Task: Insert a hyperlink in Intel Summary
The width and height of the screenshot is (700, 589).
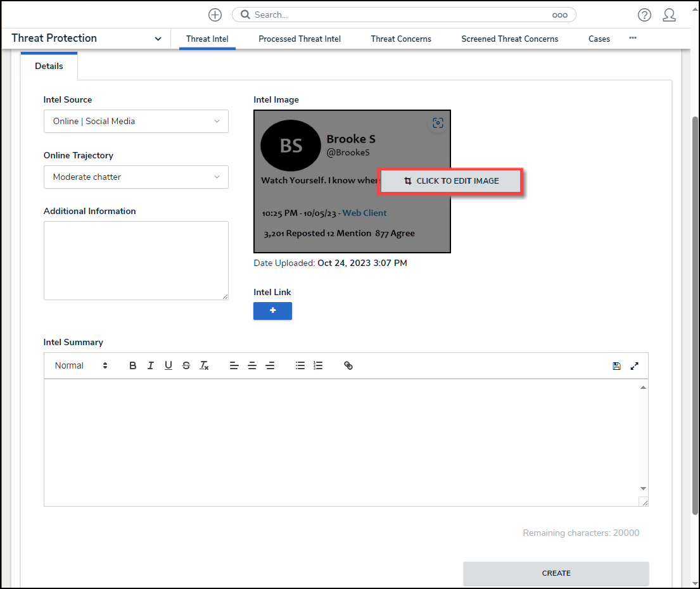Action: (x=348, y=365)
